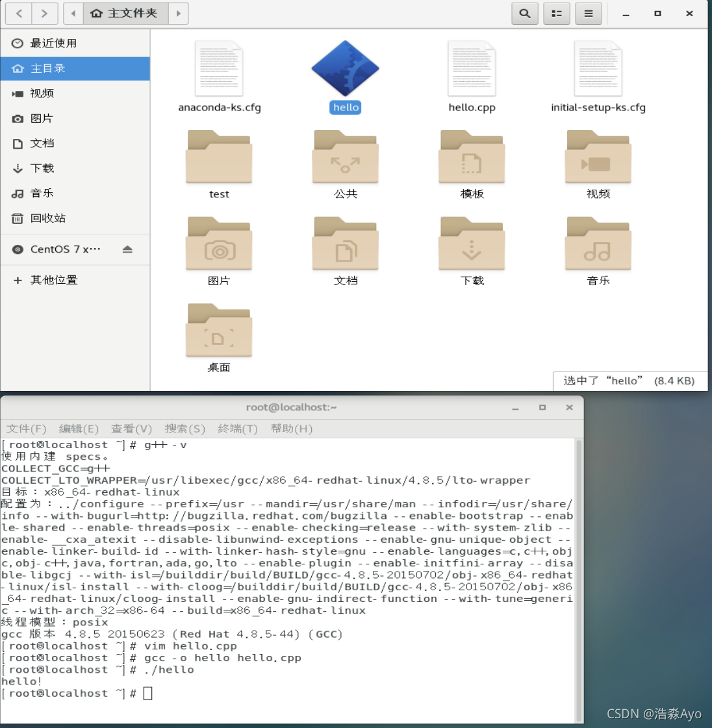
Task: Select the test folder icon
Action: pyautogui.click(x=219, y=157)
